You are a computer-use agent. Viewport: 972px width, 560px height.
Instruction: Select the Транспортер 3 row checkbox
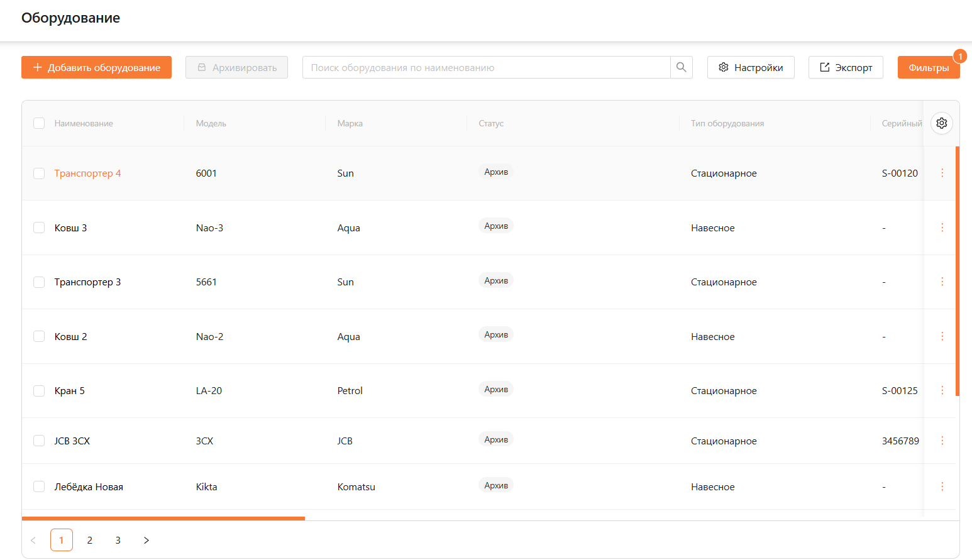point(39,282)
